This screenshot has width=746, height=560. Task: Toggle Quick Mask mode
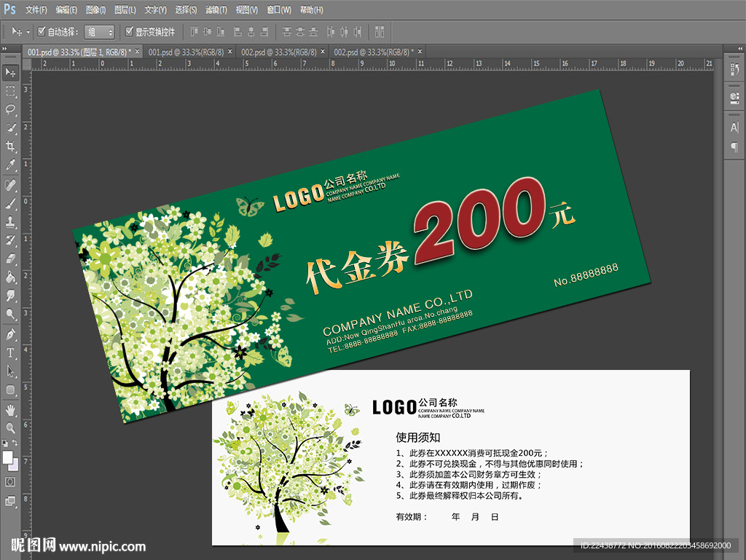pyautogui.click(x=10, y=482)
